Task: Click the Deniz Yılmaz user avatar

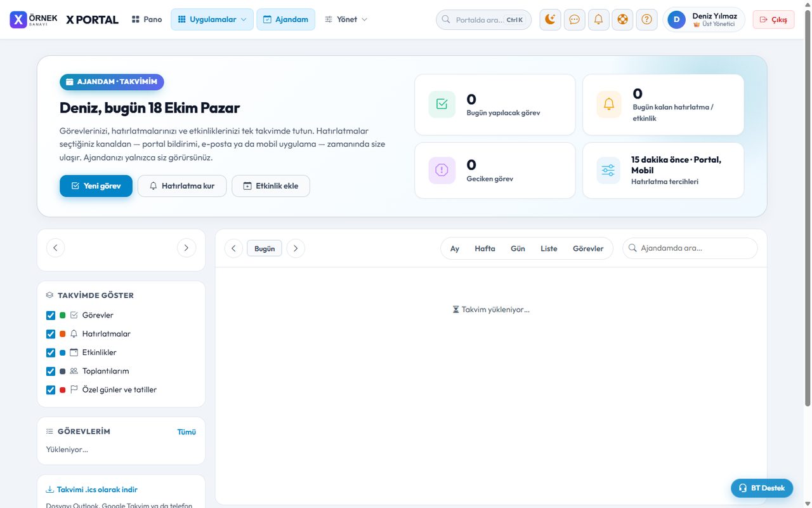Action: [x=676, y=20]
